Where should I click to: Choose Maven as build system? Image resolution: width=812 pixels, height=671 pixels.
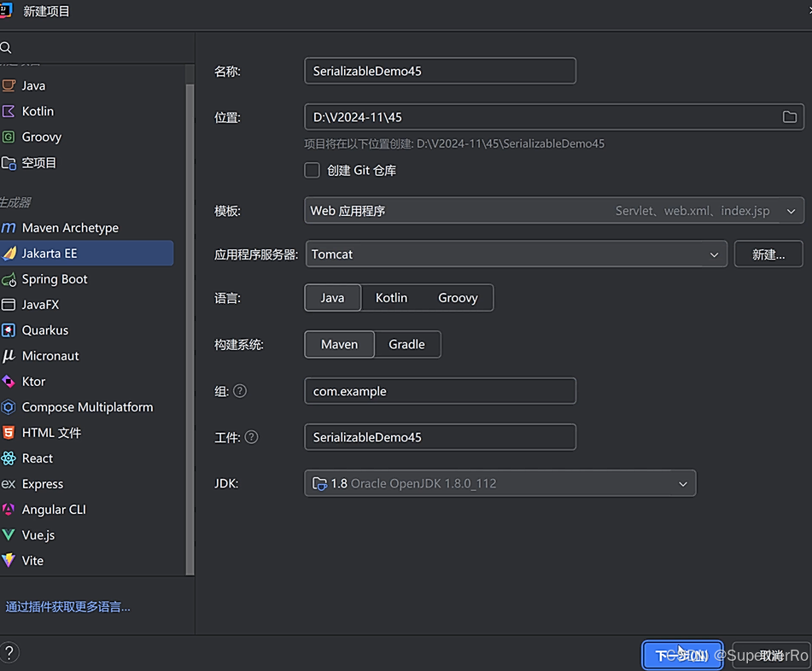pyautogui.click(x=339, y=344)
